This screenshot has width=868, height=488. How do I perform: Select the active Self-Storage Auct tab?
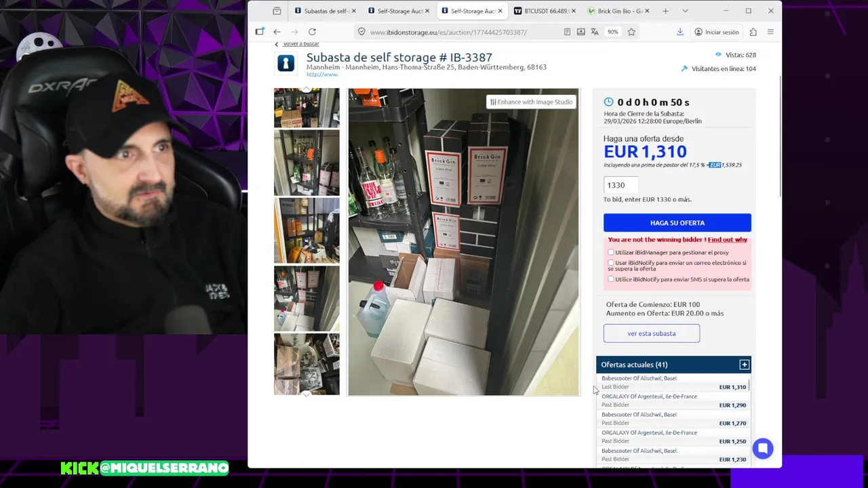pos(472,11)
